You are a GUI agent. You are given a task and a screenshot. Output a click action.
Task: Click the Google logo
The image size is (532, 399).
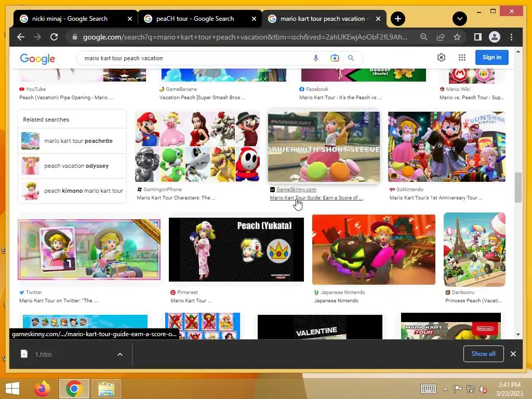pyautogui.click(x=37, y=59)
